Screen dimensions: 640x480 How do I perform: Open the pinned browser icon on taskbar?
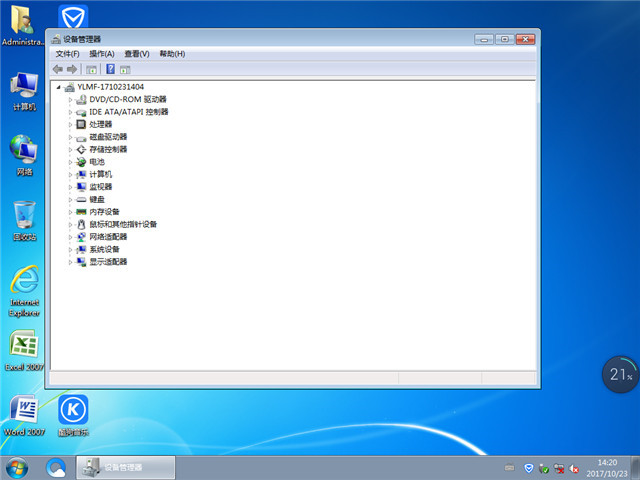tap(56, 468)
